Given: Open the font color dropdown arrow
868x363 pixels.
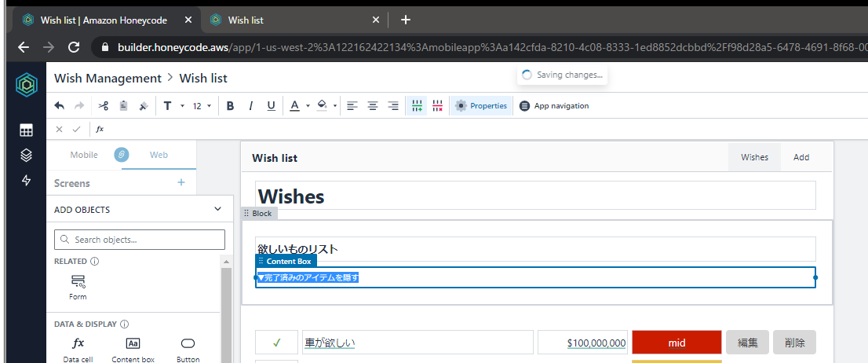Looking at the screenshot, I should (x=308, y=106).
